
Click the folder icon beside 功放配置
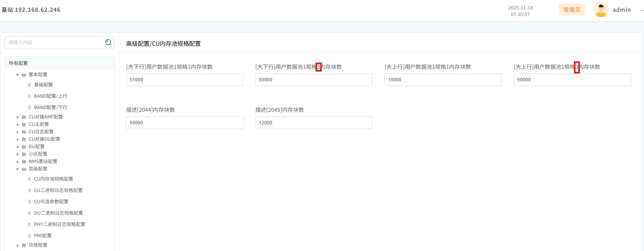tap(24, 245)
